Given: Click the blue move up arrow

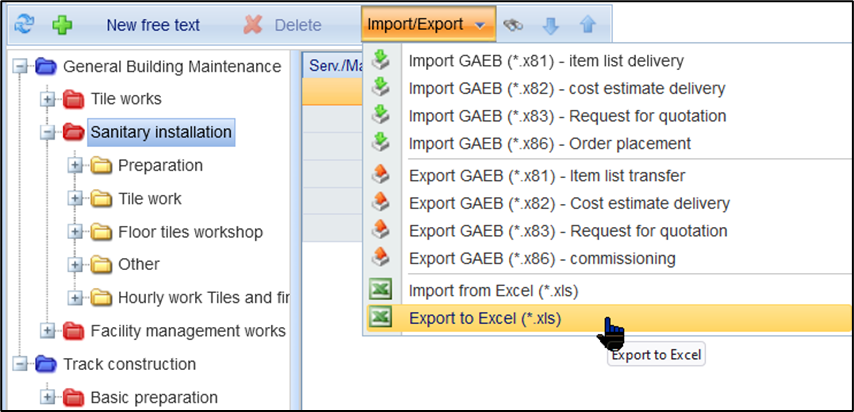Looking at the screenshot, I should (587, 24).
